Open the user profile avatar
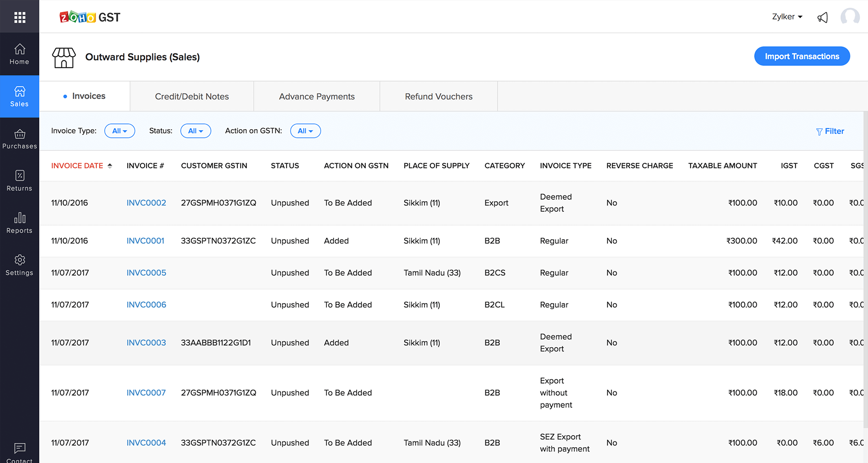The height and width of the screenshot is (463, 868). pos(849,17)
